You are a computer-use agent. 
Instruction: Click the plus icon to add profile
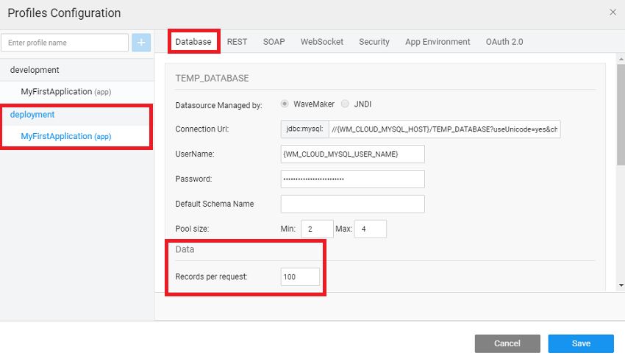(x=141, y=43)
